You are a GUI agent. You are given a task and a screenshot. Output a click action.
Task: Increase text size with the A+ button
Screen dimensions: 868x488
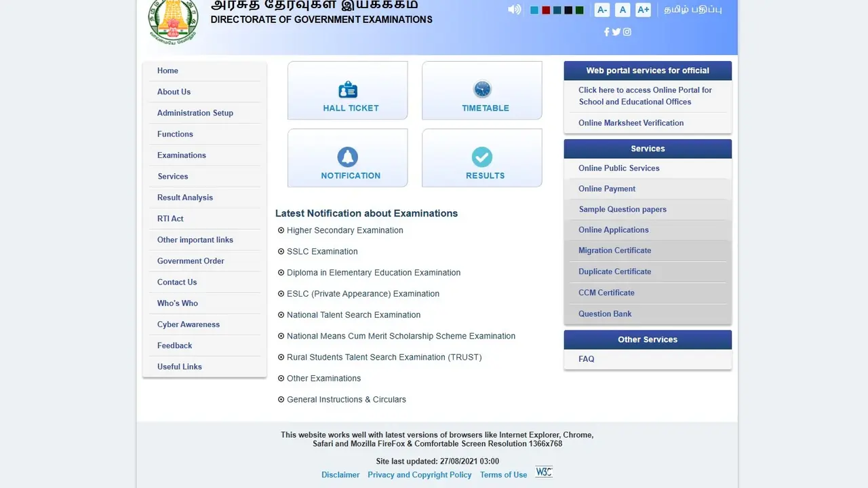pyautogui.click(x=642, y=10)
